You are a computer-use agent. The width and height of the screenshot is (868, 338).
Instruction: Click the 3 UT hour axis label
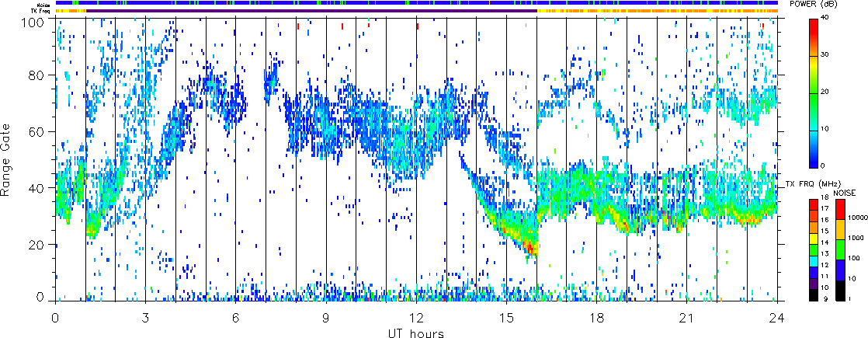[146, 318]
